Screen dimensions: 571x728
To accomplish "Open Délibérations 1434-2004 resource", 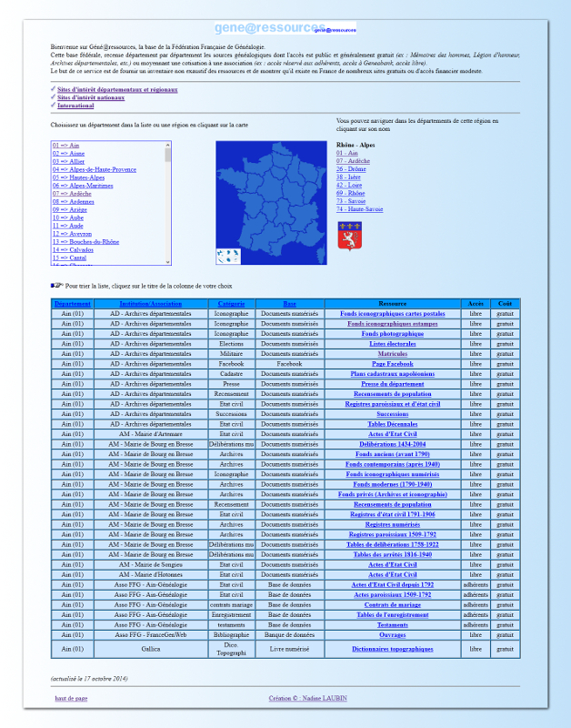I will pos(393,444).
